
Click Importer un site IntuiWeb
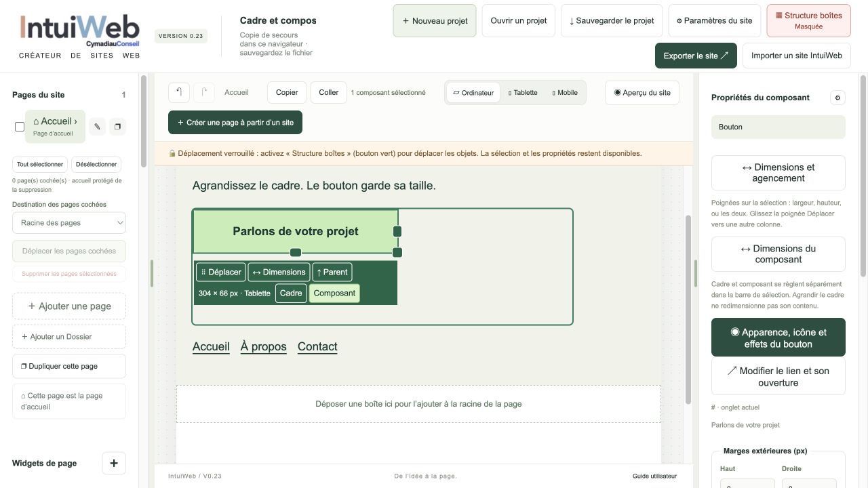(797, 56)
